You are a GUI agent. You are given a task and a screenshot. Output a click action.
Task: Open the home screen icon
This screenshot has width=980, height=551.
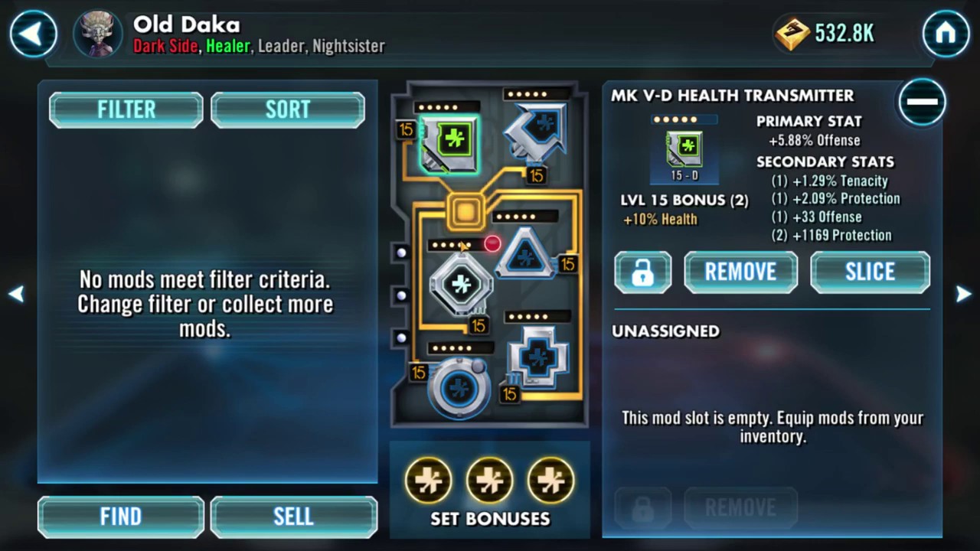click(946, 34)
